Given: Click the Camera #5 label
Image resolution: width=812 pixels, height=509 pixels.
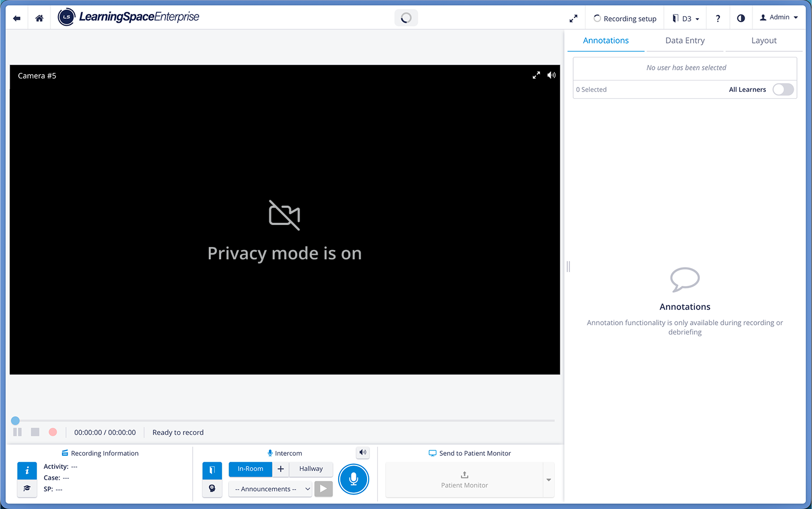Looking at the screenshot, I should (x=37, y=76).
